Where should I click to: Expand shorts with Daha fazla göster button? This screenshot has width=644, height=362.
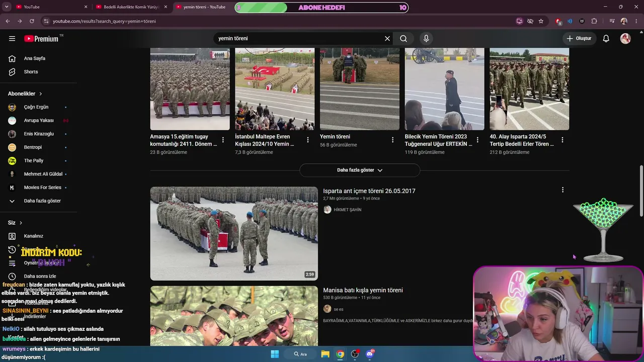(x=360, y=170)
